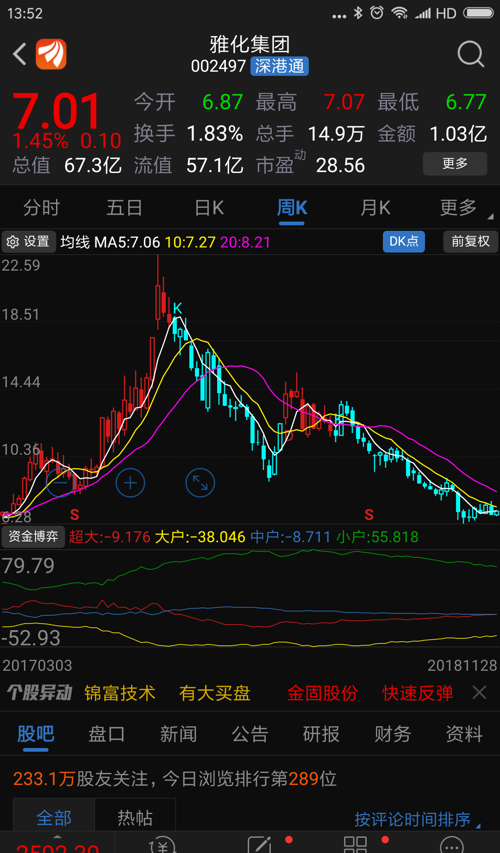The height and width of the screenshot is (853, 500).
Task: Tap the second S sell marker near 2018
Action: tap(369, 513)
